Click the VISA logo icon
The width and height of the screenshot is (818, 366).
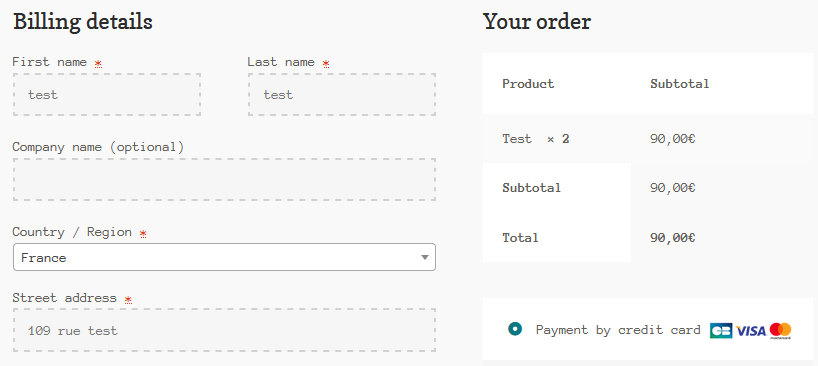tap(751, 331)
